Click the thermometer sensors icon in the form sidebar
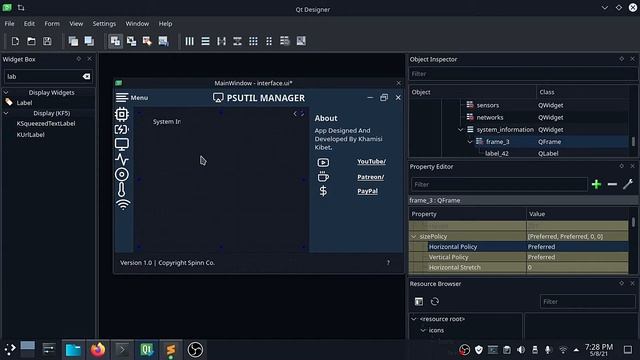The image size is (640, 360). 122,190
